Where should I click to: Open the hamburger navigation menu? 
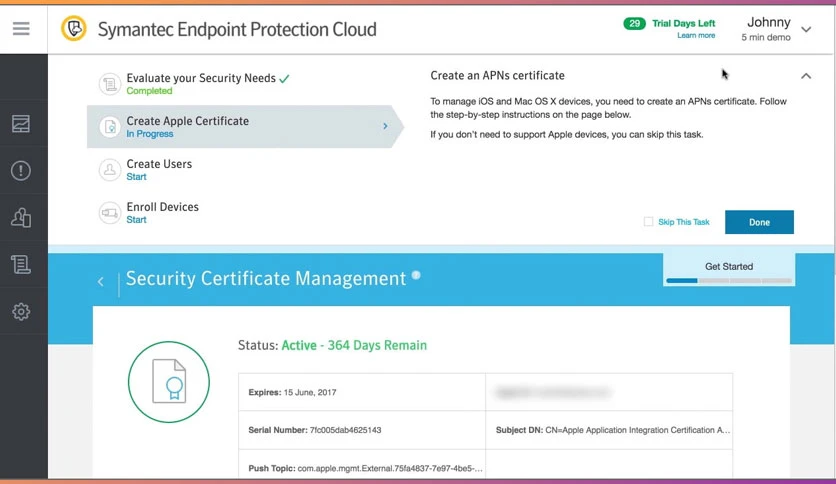[21, 28]
